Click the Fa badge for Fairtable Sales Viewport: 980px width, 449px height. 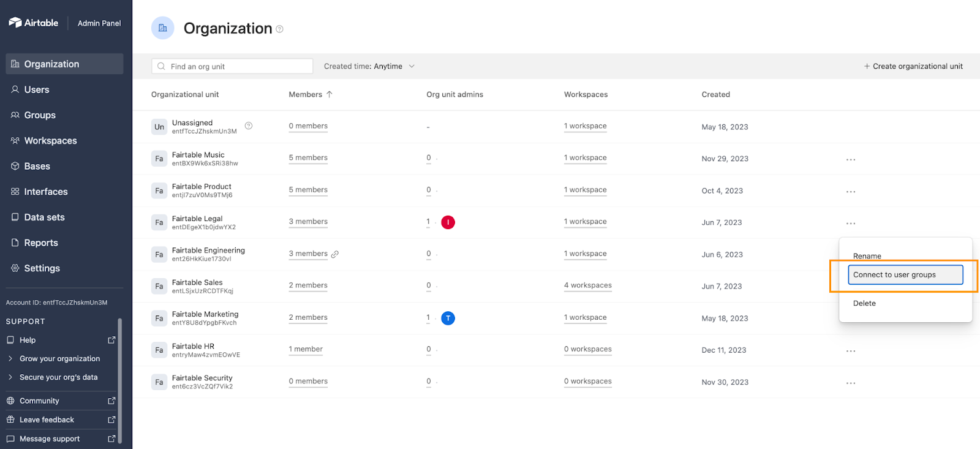tap(159, 286)
